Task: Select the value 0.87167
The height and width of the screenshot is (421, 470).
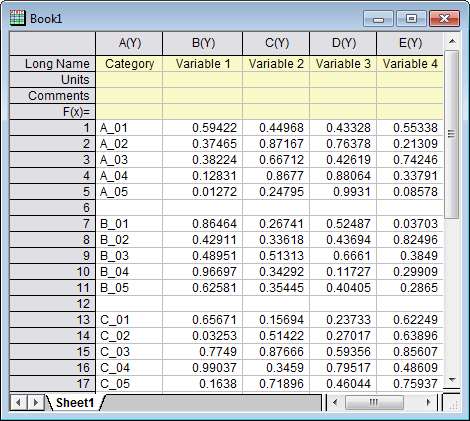Action: click(276, 144)
